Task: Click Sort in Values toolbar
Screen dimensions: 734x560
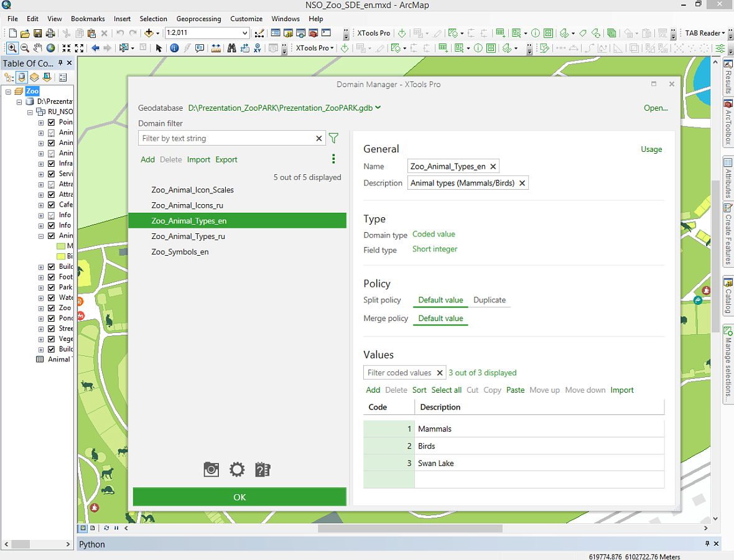Action: coord(419,390)
